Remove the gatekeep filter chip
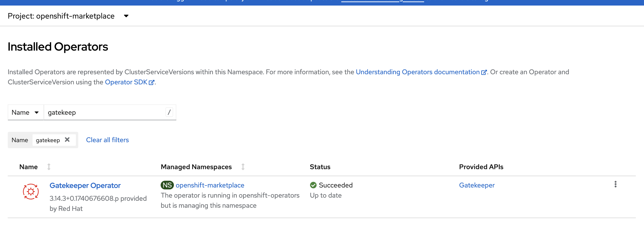644x227 pixels. [x=67, y=140]
